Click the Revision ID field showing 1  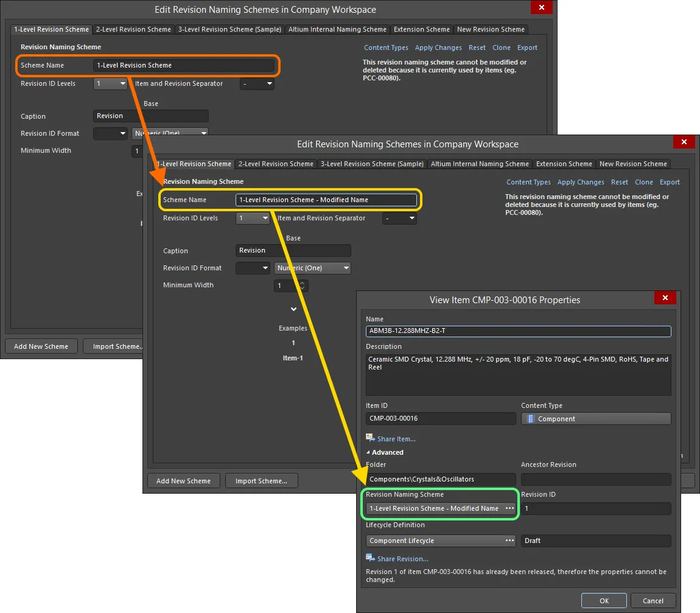(x=596, y=508)
